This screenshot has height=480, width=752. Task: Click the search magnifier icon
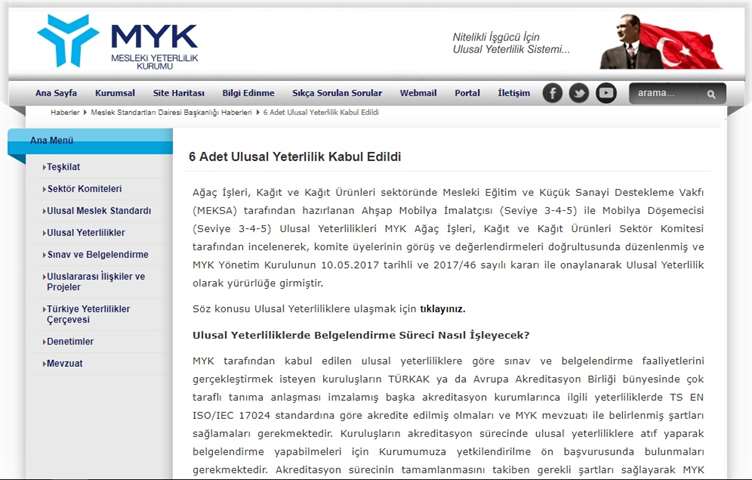click(x=711, y=94)
